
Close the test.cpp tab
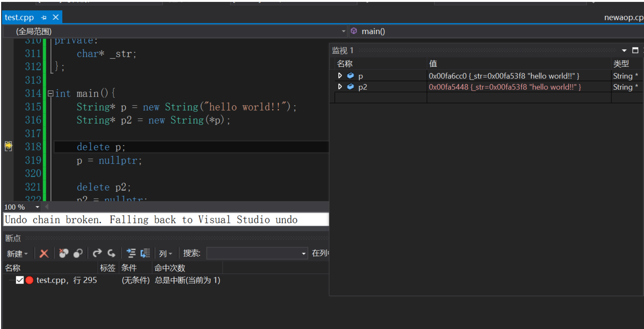[x=56, y=17]
